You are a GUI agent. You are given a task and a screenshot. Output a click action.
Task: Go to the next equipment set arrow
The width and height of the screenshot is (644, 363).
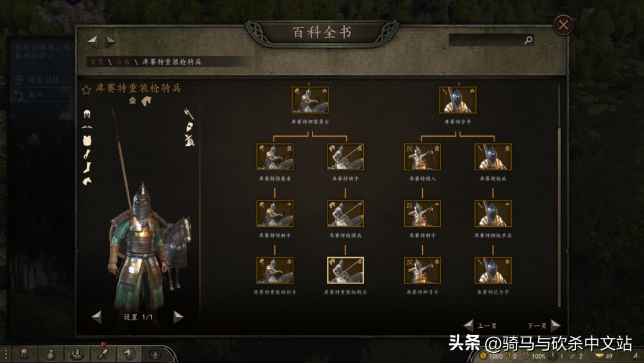tap(178, 317)
